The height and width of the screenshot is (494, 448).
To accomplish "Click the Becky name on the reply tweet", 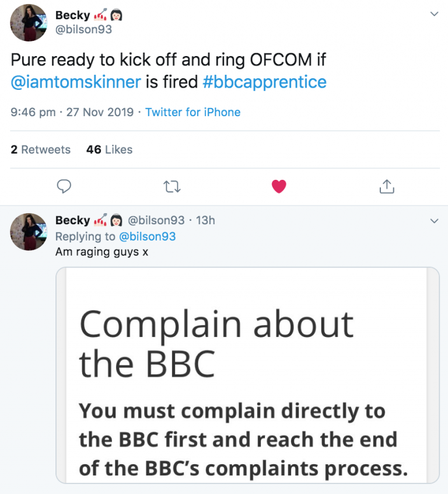I will click(x=72, y=220).
